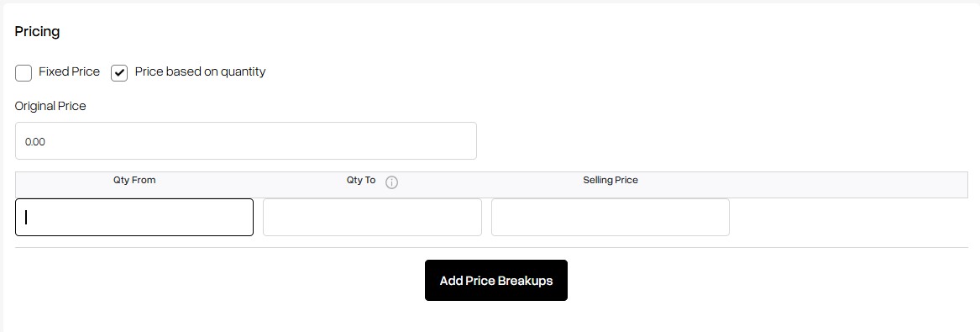This screenshot has height=332, width=980.
Task: Uncheck the Price based on quantity checkbox
Action: 119,73
